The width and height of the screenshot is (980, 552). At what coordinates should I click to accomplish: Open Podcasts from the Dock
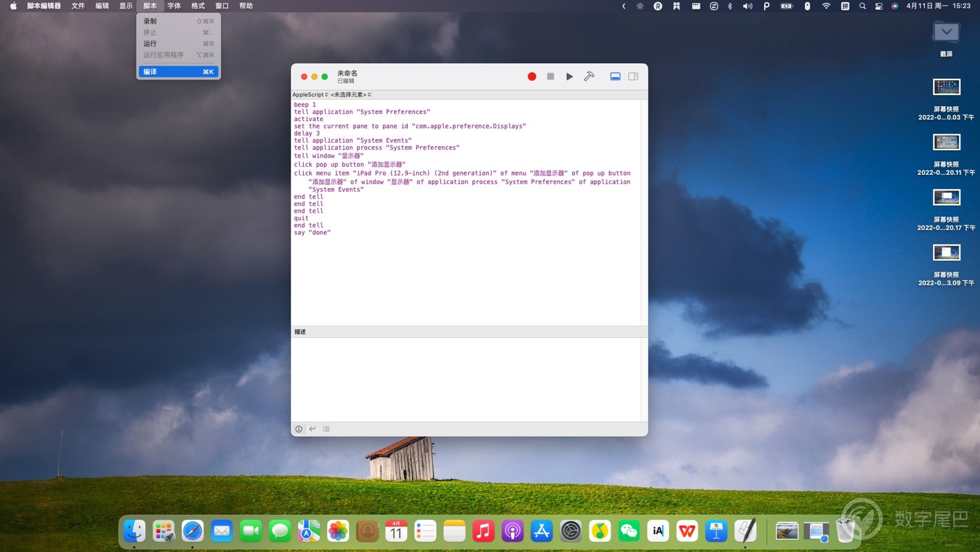click(x=513, y=531)
